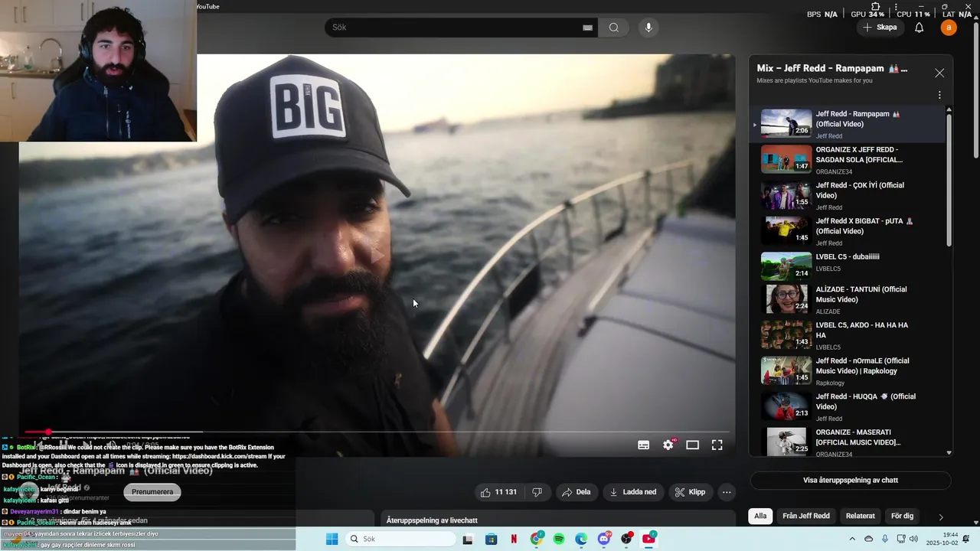
Task: Open the orange account avatar menu
Action: 949,28
